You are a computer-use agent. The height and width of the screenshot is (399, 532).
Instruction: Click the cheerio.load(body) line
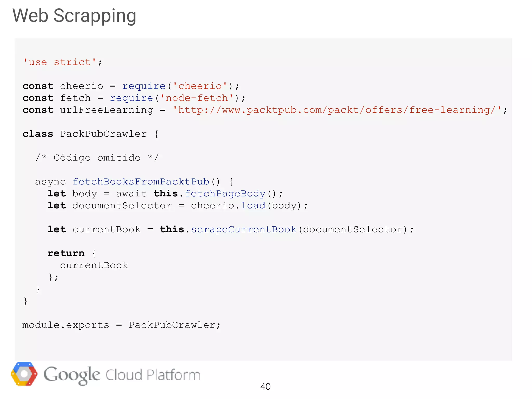coord(178,205)
